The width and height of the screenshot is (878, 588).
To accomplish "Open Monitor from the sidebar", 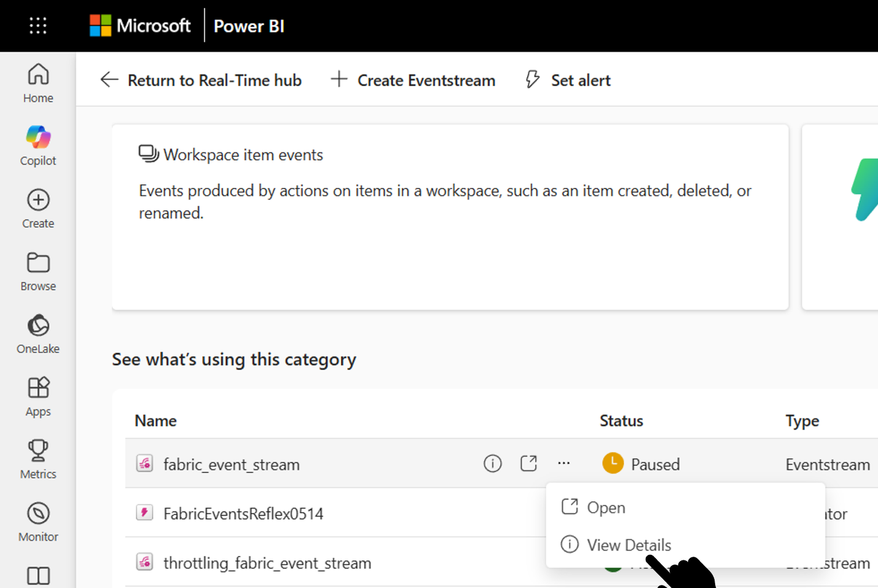I will click(37, 520).
